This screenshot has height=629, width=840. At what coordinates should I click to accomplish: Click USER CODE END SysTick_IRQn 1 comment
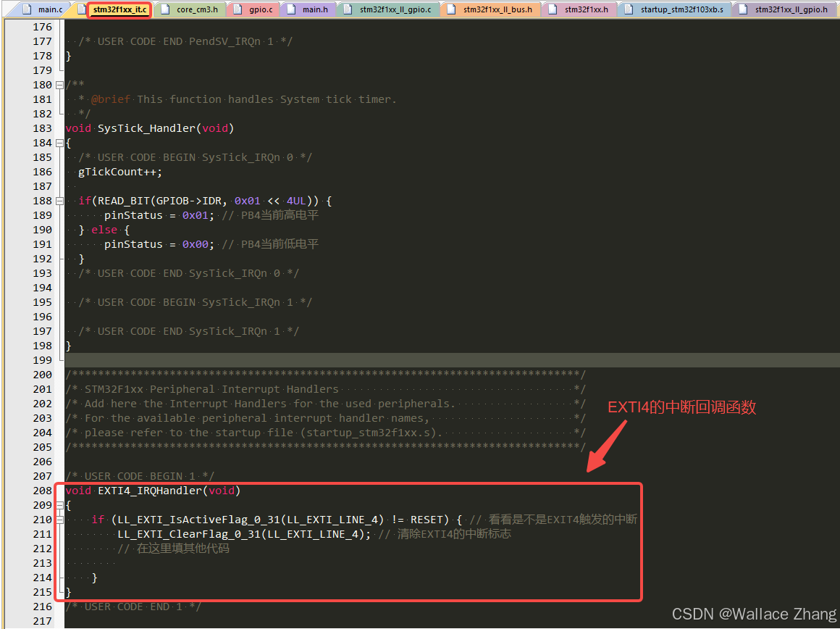point(188,331)
